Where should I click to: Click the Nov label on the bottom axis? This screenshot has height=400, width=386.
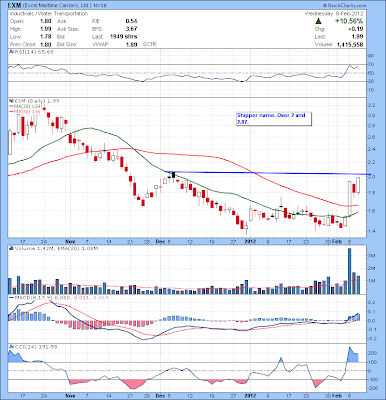[70, 396]
